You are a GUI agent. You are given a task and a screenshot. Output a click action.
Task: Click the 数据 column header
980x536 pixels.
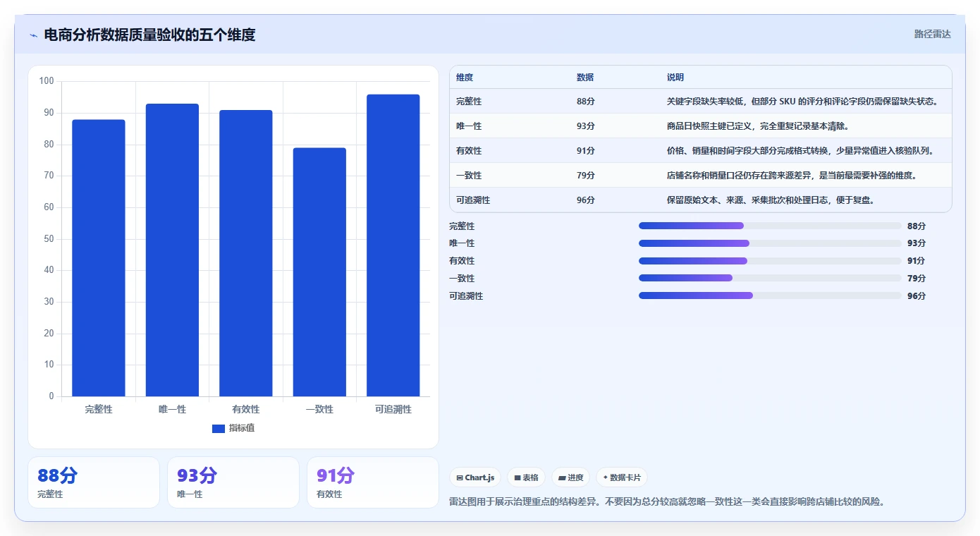(x=585, y=78)
